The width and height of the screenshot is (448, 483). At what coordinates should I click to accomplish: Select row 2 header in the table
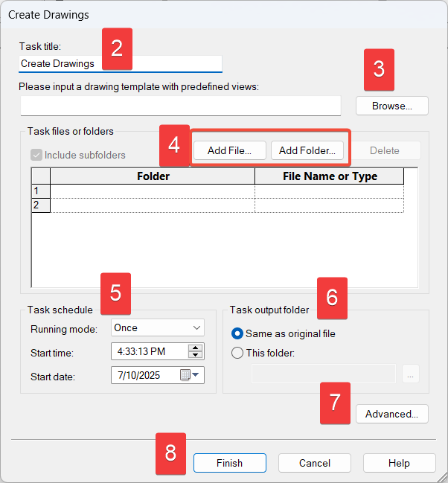click(41, 205)
